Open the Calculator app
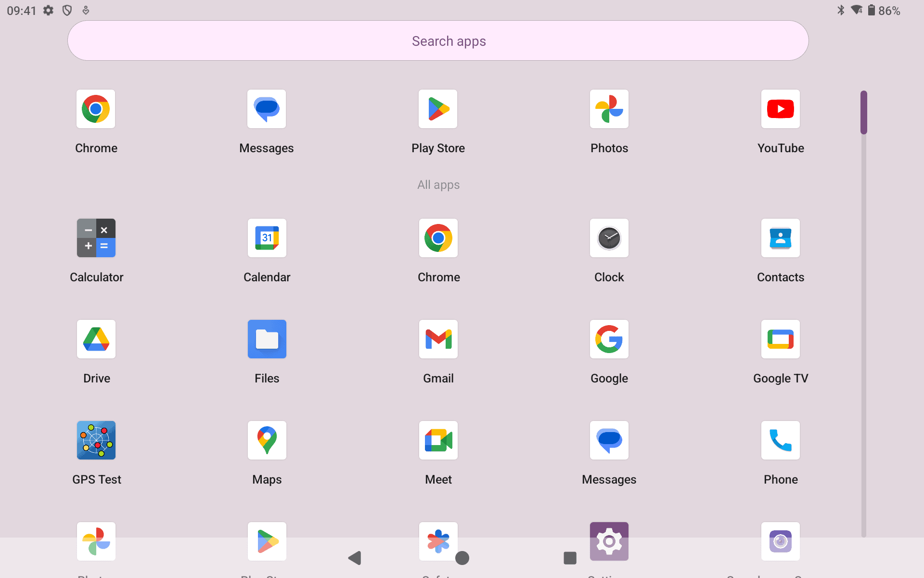The image size is (924, 578). (96, 238)
